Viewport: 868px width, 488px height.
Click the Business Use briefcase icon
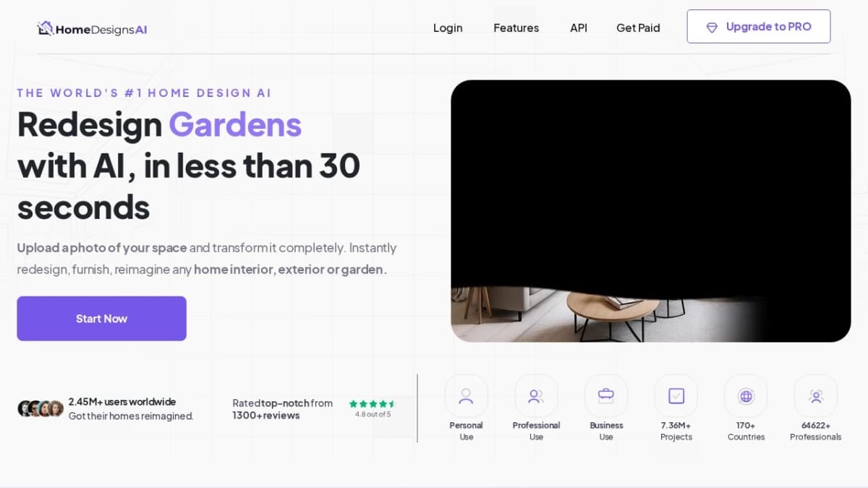click(x=606, y=396)
